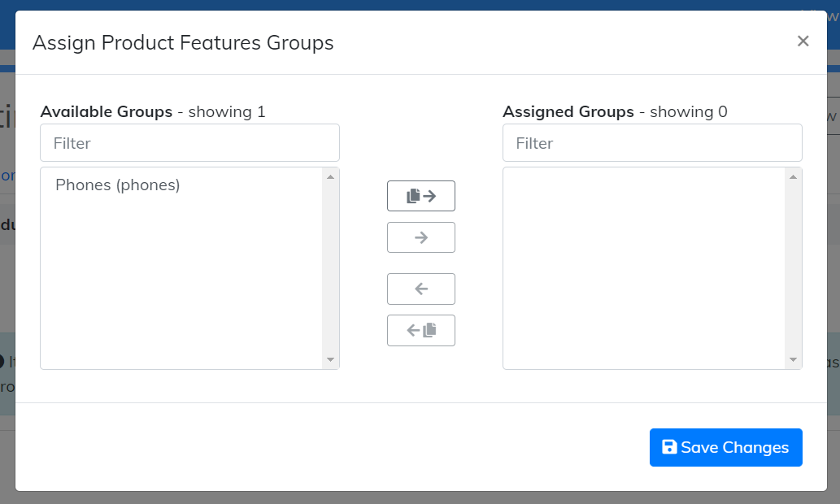Close the Assign Product Features Groups dialog
This screenshot has width=840, height=504.
click(803, 41)
